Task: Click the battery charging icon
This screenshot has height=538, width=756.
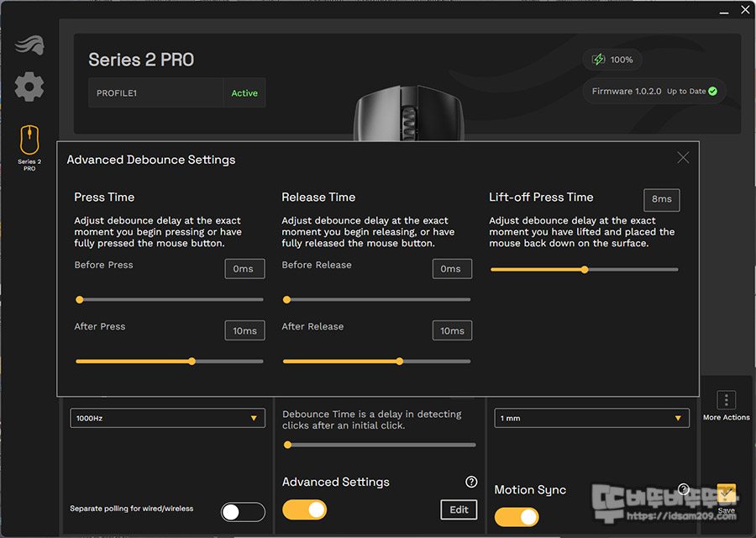Action: click(598, 60)
